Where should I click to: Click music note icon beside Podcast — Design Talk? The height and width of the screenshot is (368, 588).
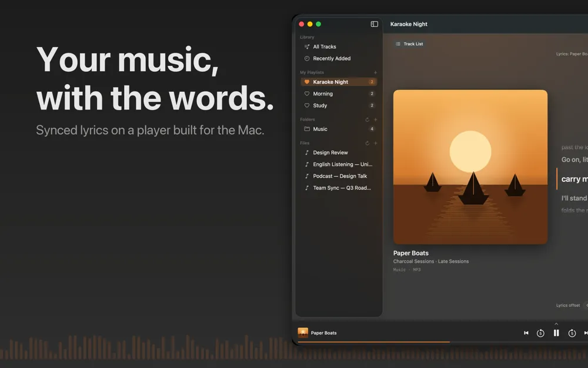tap(307, 176)
